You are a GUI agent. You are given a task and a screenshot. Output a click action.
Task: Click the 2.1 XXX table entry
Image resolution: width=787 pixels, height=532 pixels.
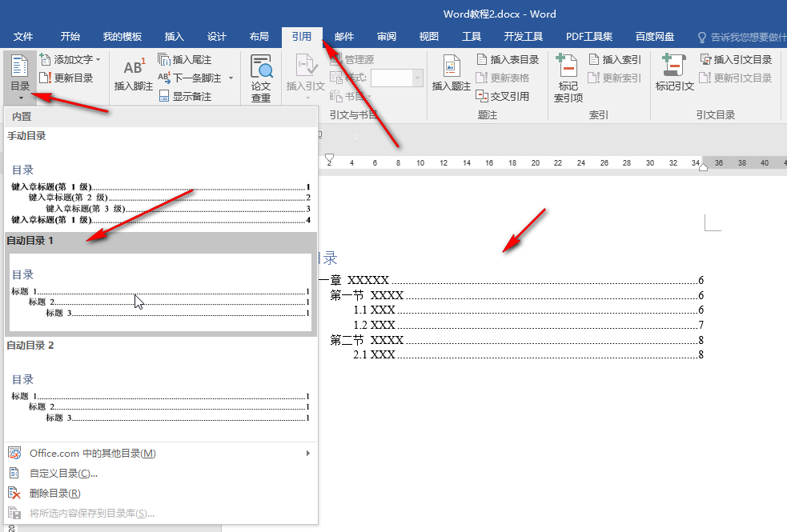pos(528,355)
